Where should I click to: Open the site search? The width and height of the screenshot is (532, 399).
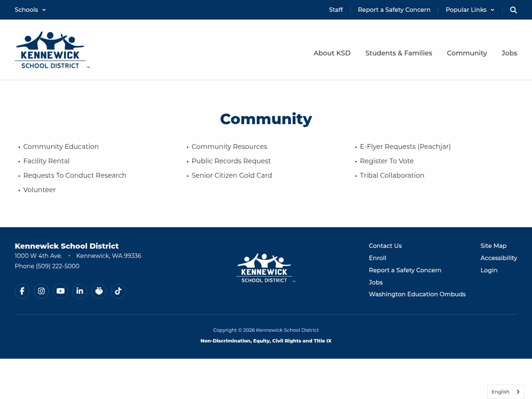point(514,10)
